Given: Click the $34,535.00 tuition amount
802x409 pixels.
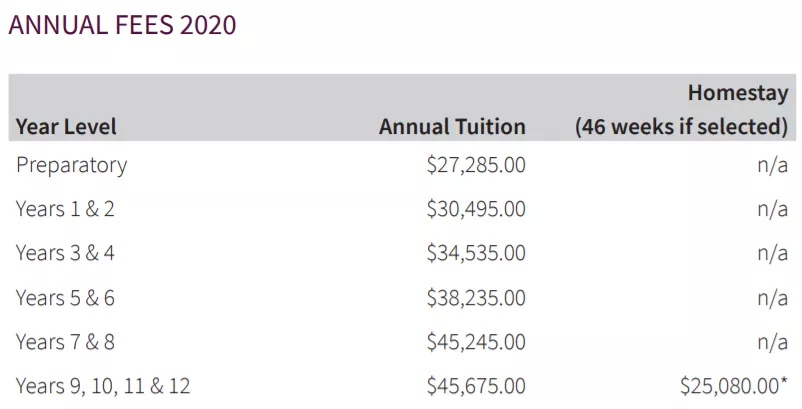Looking at the screenshot, I should [476, 253].
